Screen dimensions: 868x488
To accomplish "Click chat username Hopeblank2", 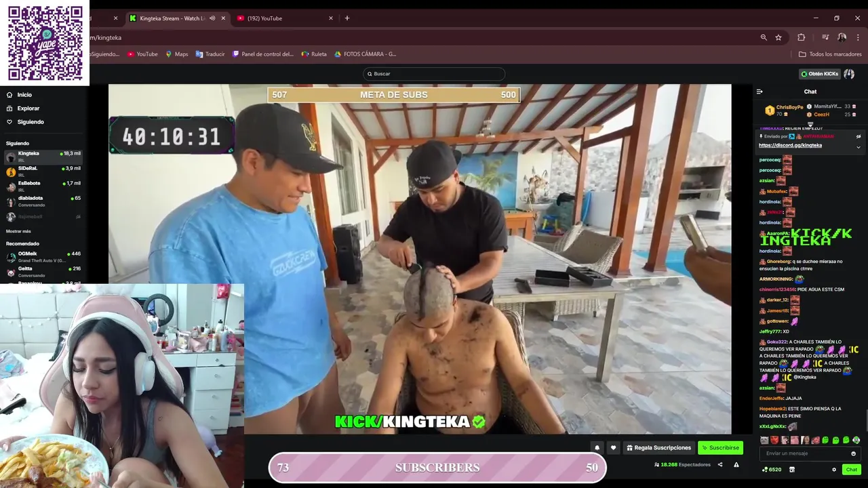I will [x=772, y=409].
